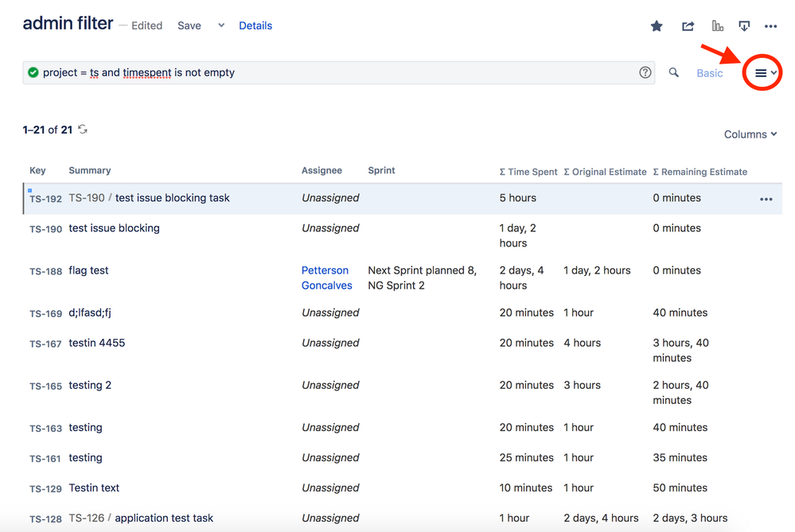
Task: Open the bar chart reports icon
Action: (x=717, y=26)
